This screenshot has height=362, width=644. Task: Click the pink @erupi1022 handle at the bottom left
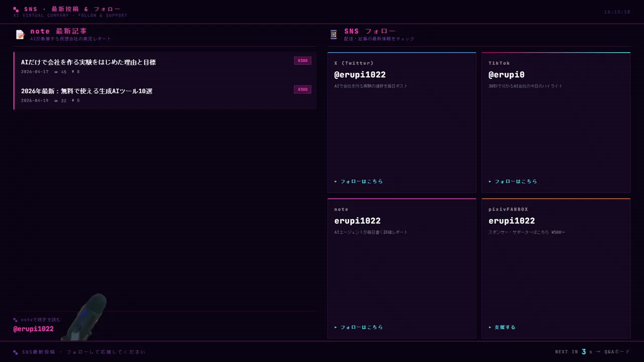tap(33, 329)
